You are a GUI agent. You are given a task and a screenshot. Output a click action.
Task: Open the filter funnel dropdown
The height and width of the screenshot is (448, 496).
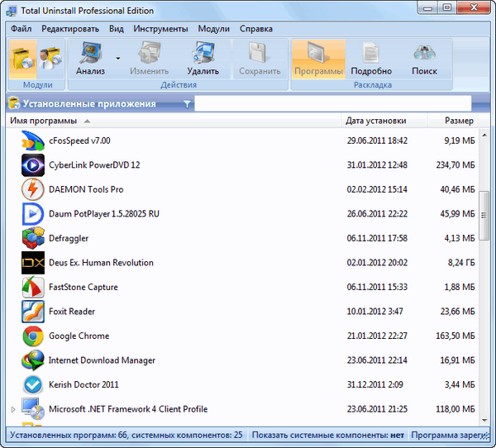(188, 104)
